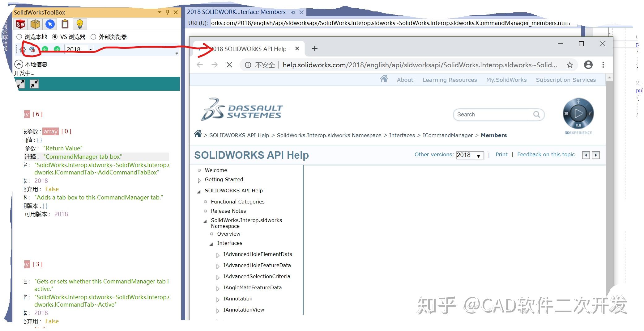Select the clipboard icon tab in SolidWorksToolBox

pyautogui.click(x=65, y=24)
